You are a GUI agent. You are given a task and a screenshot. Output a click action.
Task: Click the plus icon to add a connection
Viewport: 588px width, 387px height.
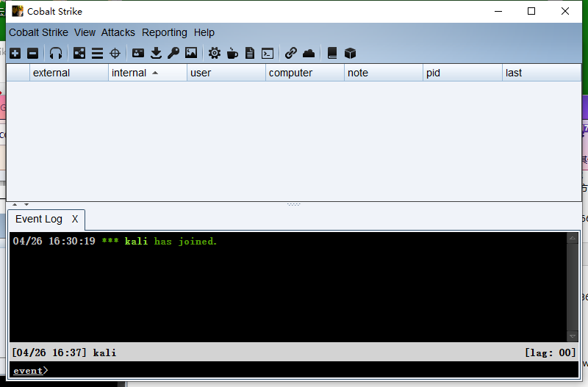pos(15,53)
